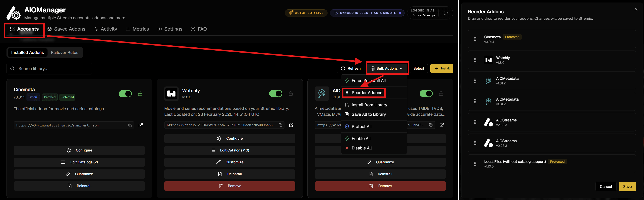Screen dimensions: 644x200
Task: Close the Reorder Addons panel
Action: tap(636, 9)
